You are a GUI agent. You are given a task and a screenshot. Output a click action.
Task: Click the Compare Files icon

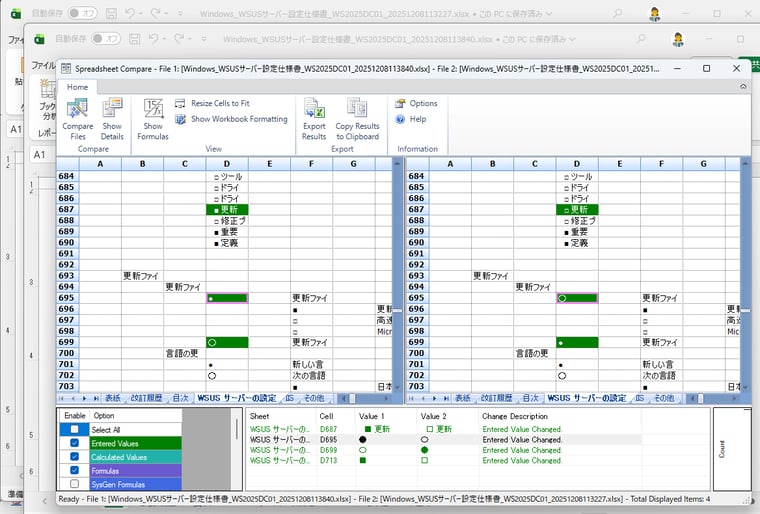(77, 118)
